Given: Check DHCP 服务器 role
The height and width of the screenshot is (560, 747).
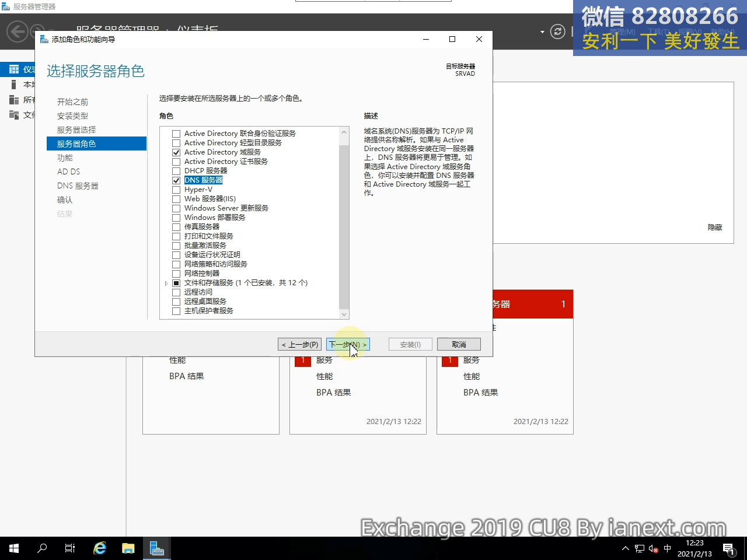Looking at the screenshot, I should click(176, 171).
